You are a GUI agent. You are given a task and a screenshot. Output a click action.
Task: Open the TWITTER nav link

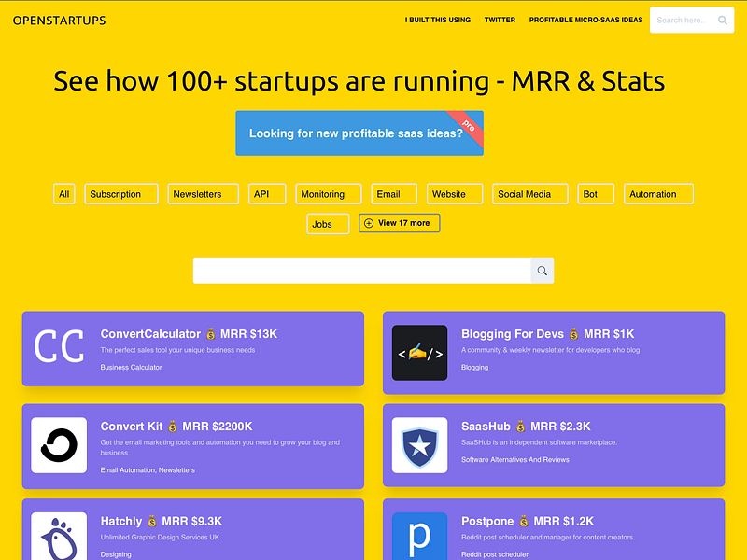click(500, 20)
